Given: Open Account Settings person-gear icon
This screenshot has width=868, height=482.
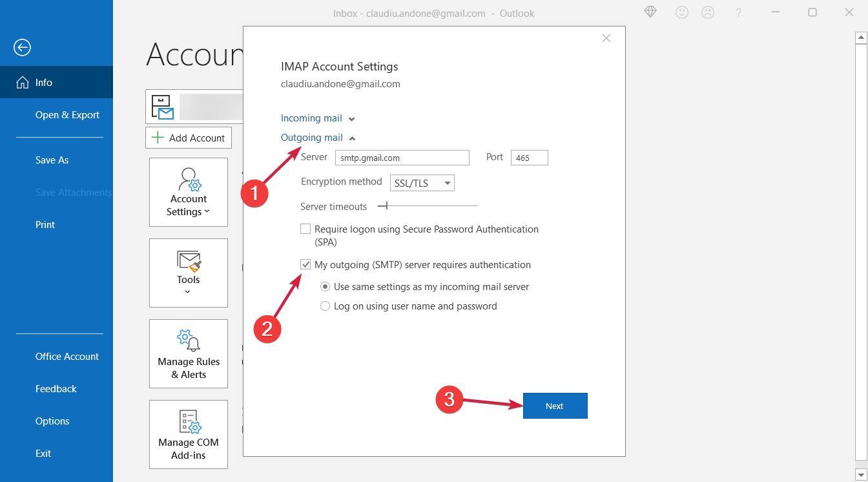Looking at the screenshot, I should tap(189, 180).
